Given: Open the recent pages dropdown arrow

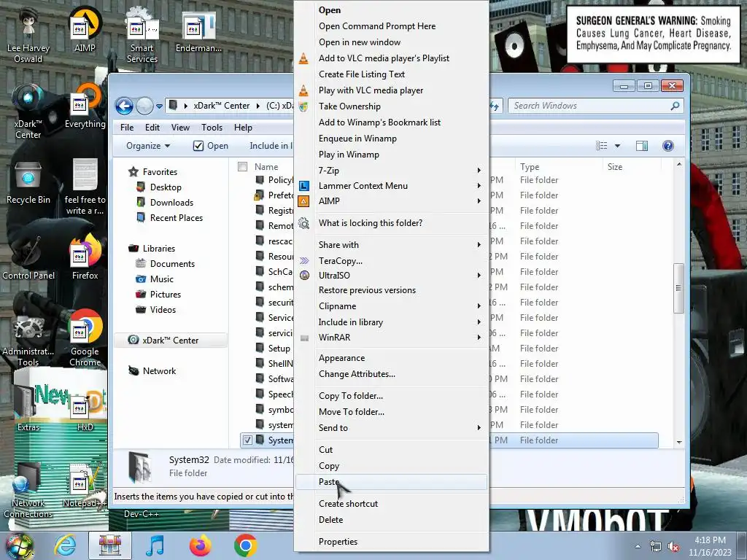Looking at the screenshot, I should 159,106.
